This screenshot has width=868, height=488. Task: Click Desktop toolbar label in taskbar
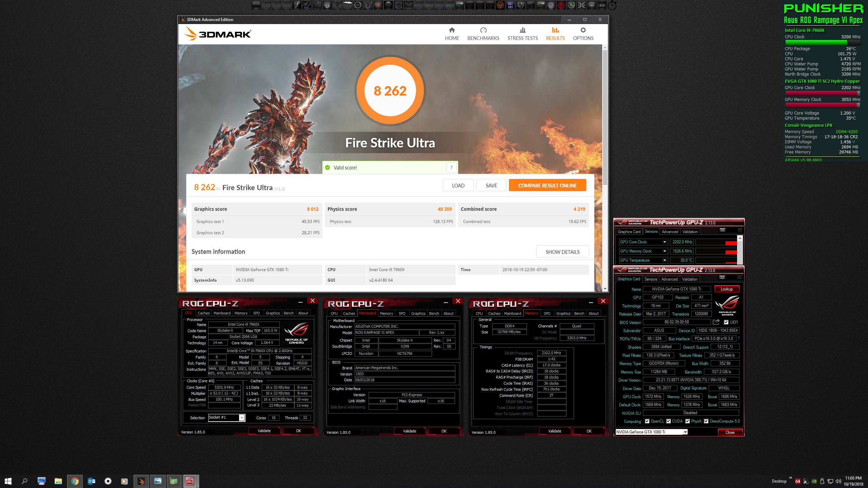tap(779, 481)
